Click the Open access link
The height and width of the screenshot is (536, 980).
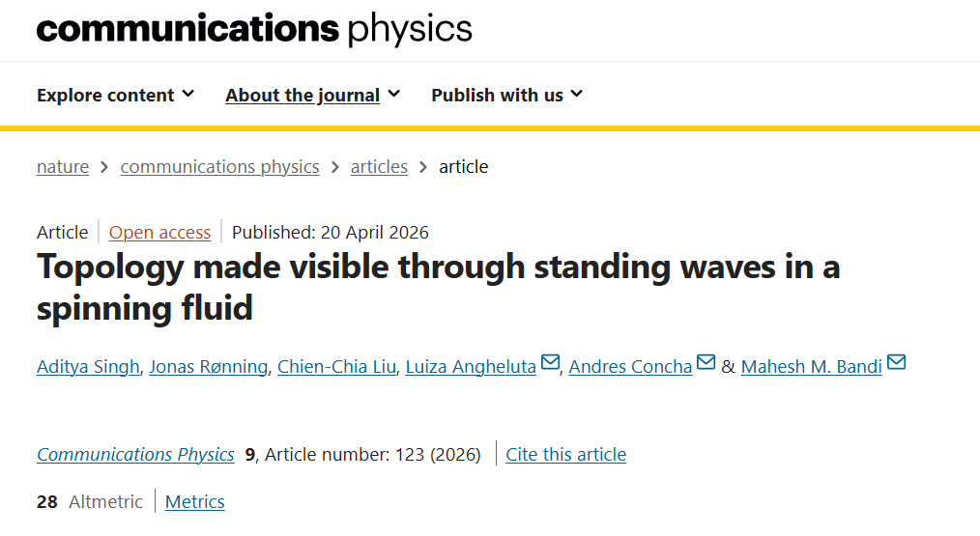159,232
